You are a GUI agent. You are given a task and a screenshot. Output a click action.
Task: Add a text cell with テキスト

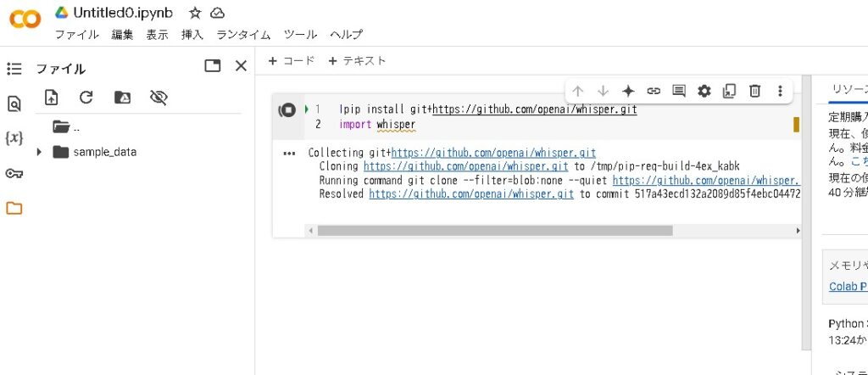tap(357, 61)
